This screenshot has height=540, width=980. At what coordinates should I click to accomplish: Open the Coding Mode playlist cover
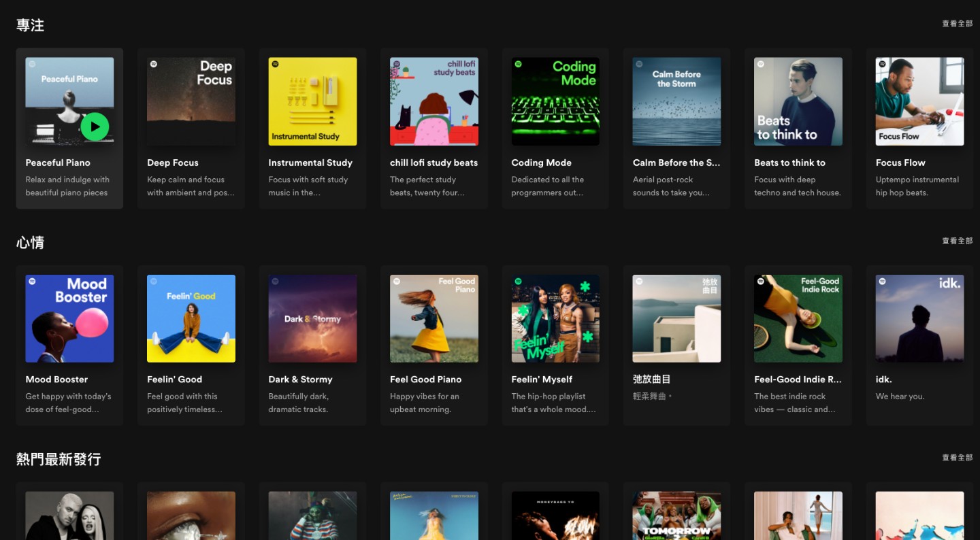click(555, 101)
